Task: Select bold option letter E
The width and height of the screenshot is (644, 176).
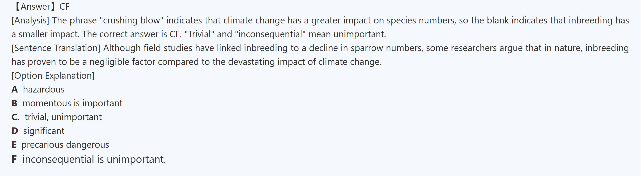Action: click(14, 145)
